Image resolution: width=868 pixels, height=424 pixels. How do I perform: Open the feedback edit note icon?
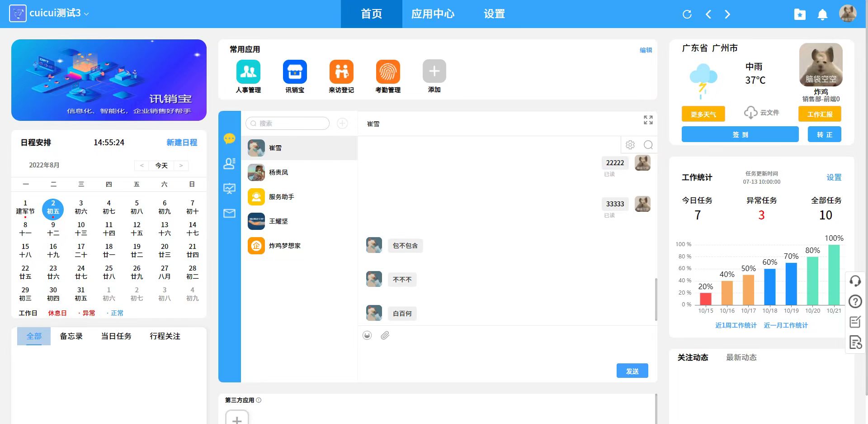tap(855, 322)
